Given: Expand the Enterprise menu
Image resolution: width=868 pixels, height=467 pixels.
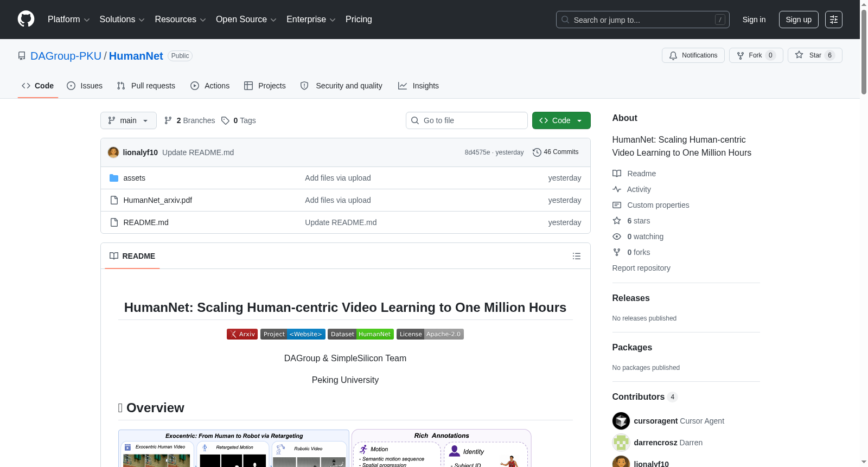Looking at the screenshot, I should point(311,20).
